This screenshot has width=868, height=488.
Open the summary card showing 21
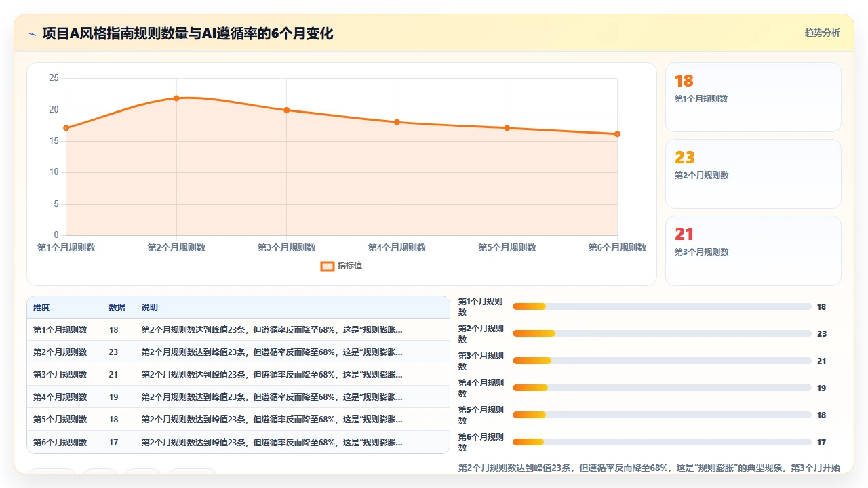753,250
